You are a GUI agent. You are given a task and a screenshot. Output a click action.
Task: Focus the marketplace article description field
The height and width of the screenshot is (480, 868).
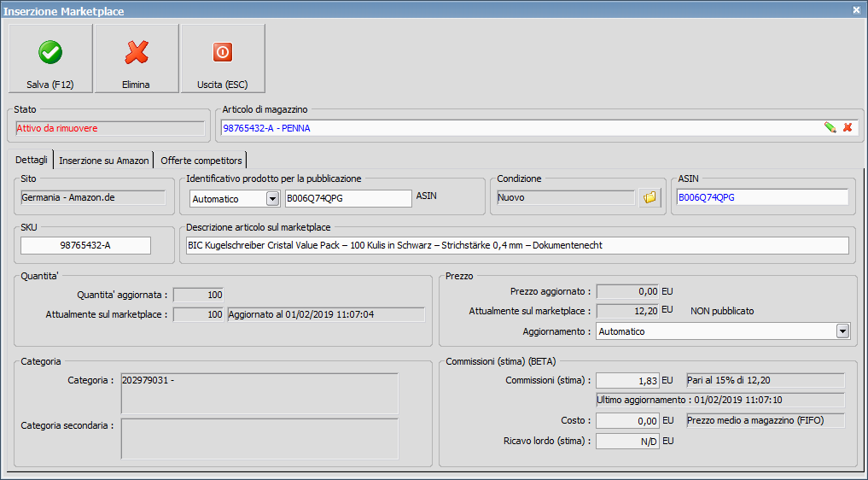[517, 245]
